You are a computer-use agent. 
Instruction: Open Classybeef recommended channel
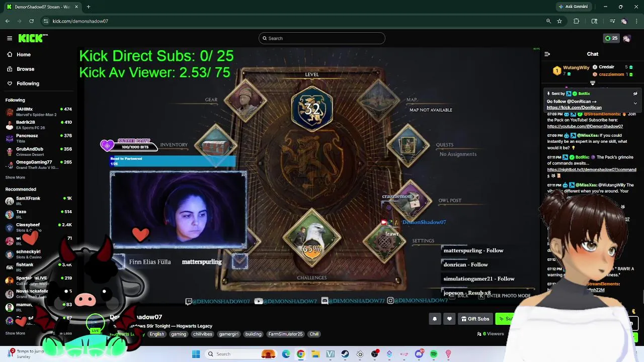point(38,227)
